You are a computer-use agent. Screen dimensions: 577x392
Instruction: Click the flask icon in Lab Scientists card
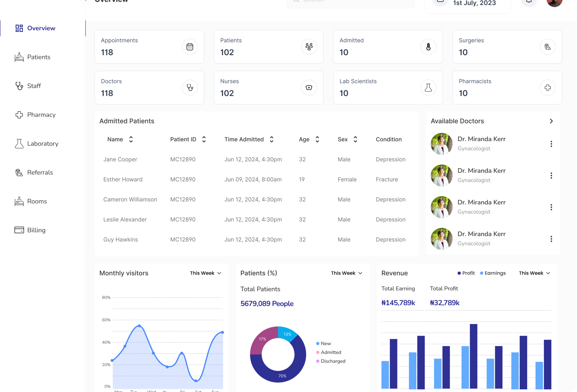click(428, 88)
